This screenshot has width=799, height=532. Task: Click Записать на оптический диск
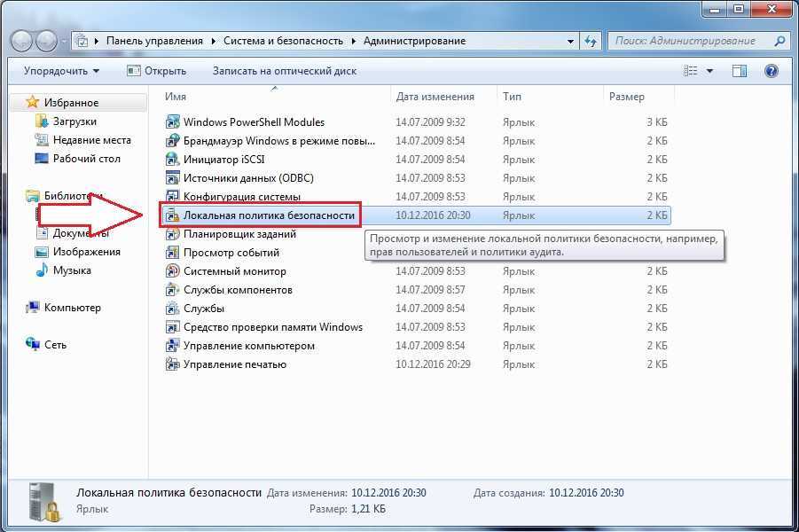tap(285, 71)
